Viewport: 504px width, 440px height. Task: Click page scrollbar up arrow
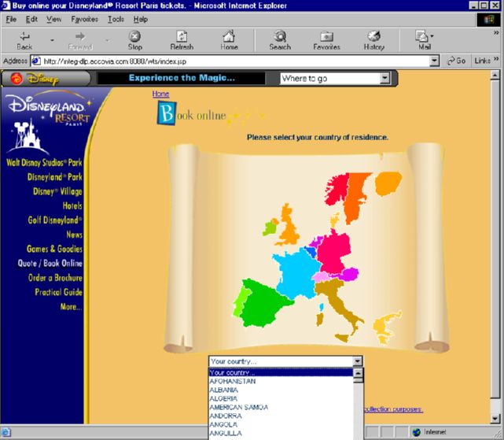(495, 76)
